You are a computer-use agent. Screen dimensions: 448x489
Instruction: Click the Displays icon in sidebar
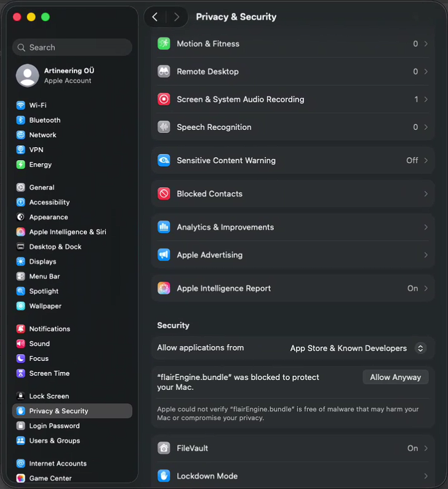pyautogui.click(x=20, y=262)
